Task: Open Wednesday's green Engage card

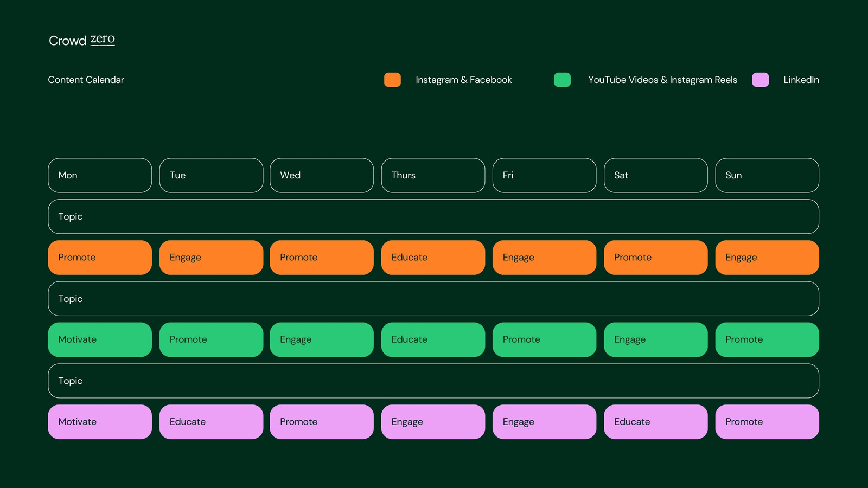Action: (x=322, y=339)
